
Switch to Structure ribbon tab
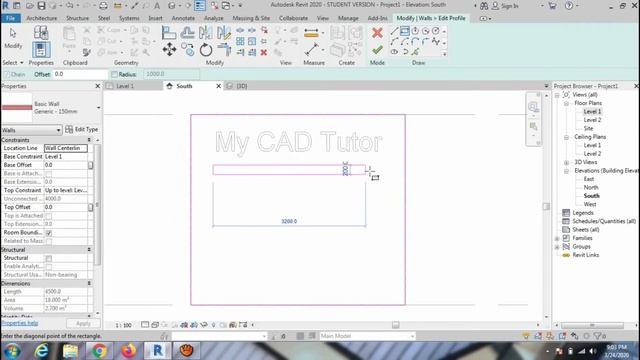click(x=77, y=18)
